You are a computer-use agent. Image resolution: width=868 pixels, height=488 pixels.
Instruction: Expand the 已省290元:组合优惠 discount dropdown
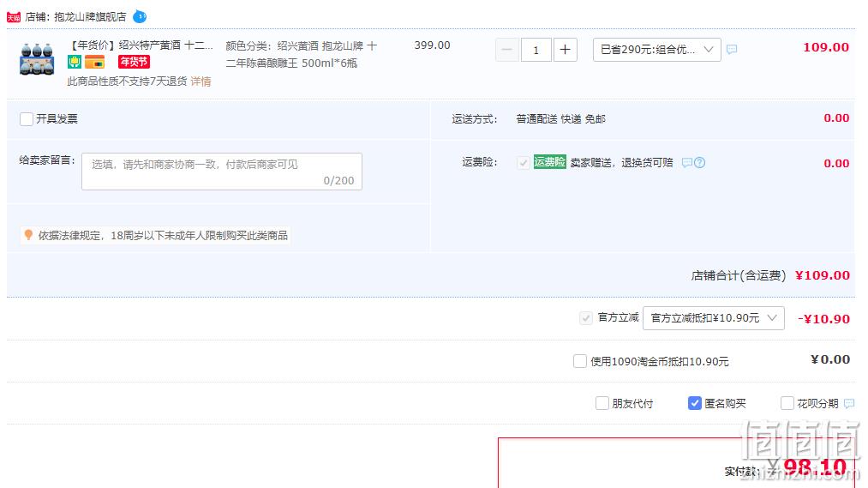point(656,50)
